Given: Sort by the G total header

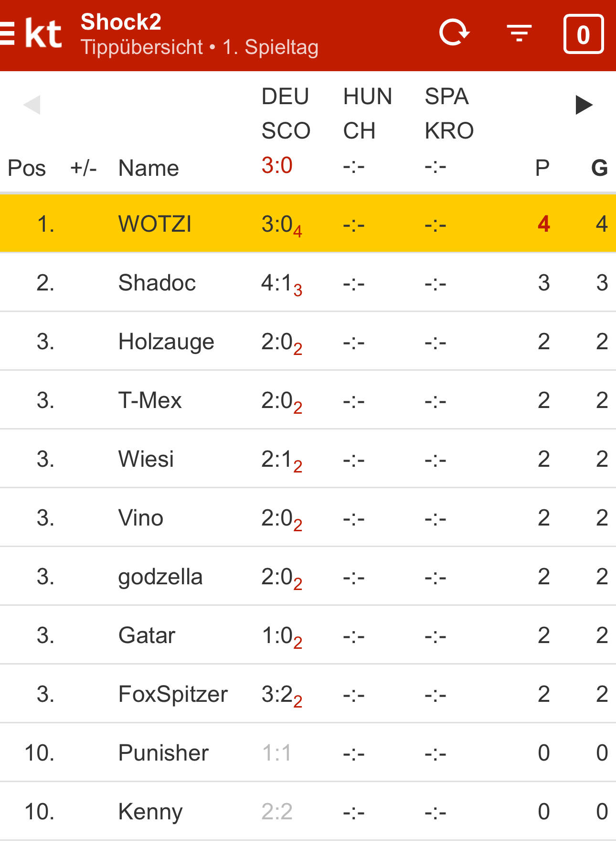Looking at the screenshot, I should coord(599,168).
